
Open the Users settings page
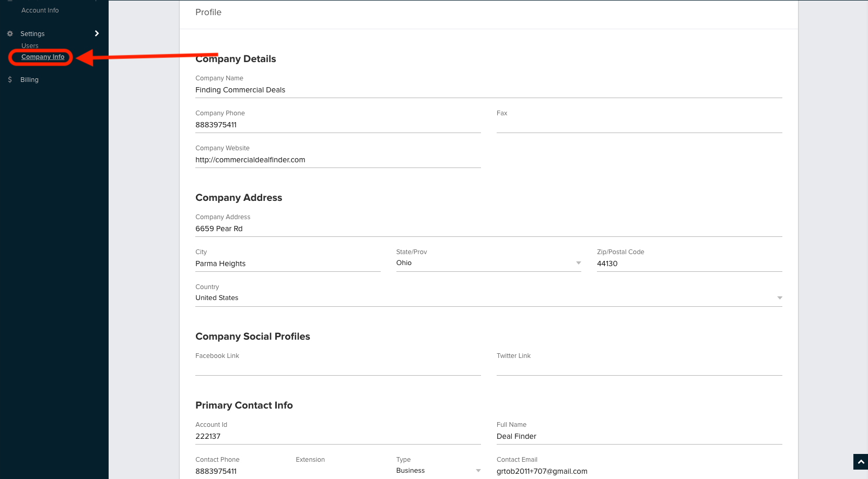pyautogui.click(x=30, y=46)
